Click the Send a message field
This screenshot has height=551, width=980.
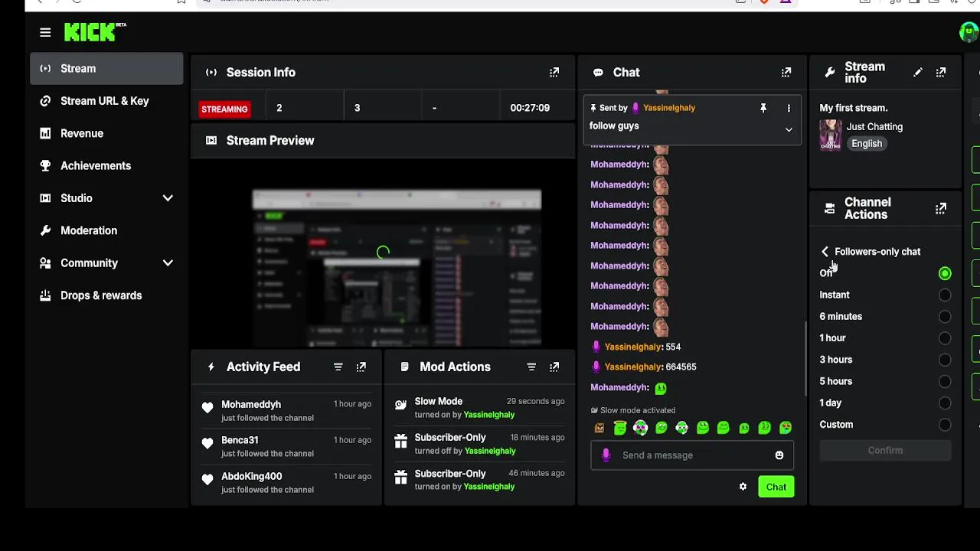click(692, 455)
